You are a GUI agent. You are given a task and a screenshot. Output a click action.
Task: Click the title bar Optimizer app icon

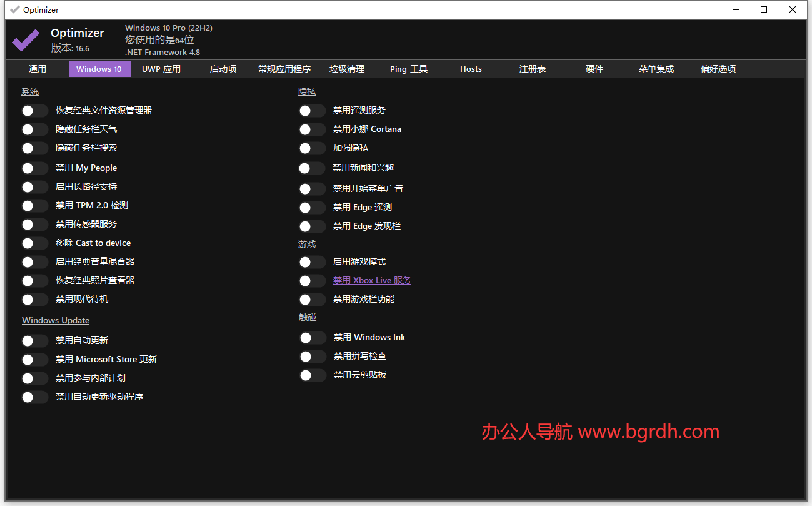click(15, 9)
